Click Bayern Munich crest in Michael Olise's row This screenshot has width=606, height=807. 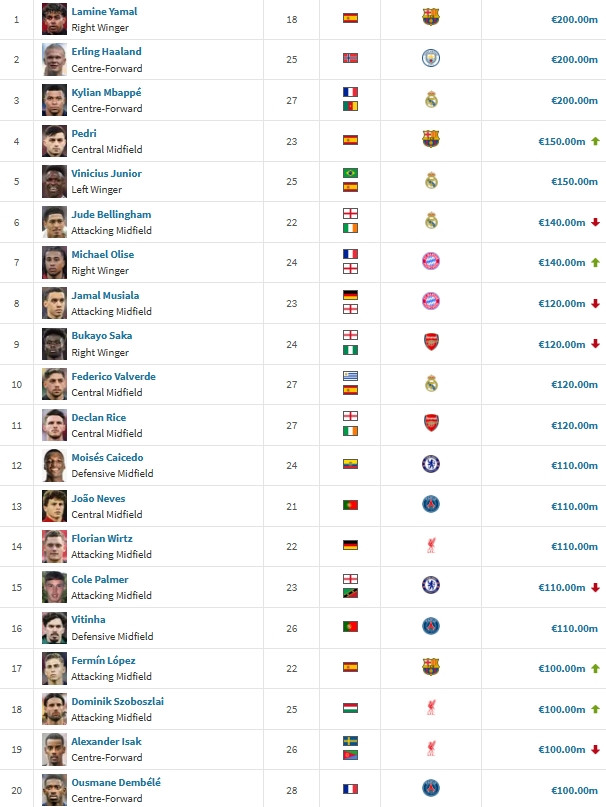(431, 262)
